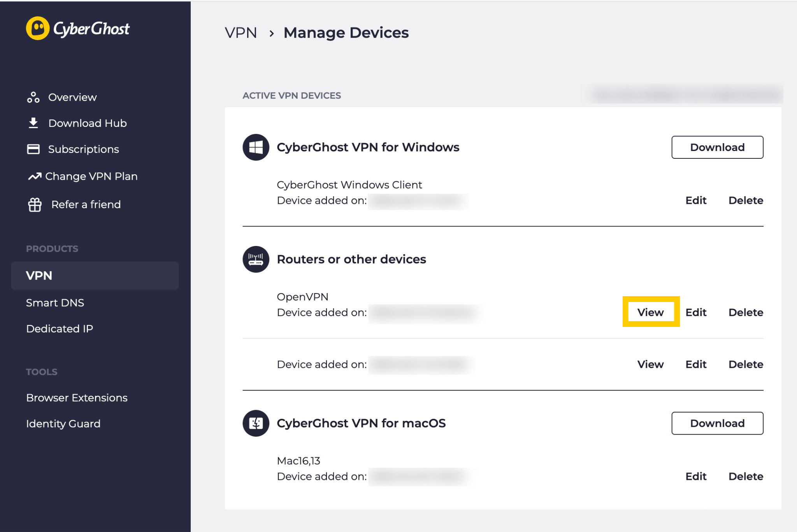Download CyberGhost VPN for macOS
The height and width of the screenshot is (532, 797).
[717, 423]
